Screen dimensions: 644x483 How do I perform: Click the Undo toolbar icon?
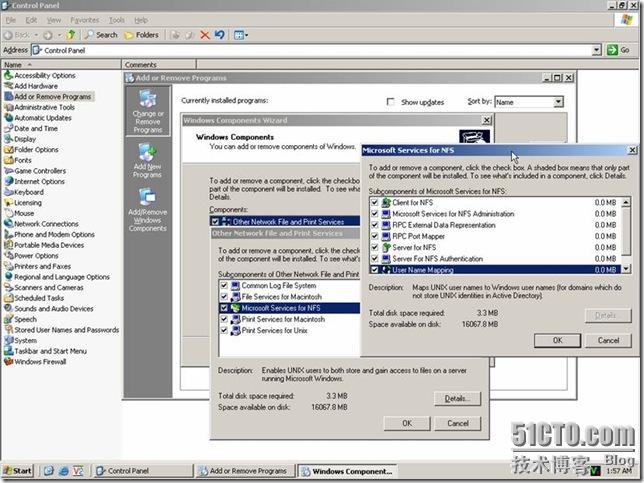click(x=220, y=35)
